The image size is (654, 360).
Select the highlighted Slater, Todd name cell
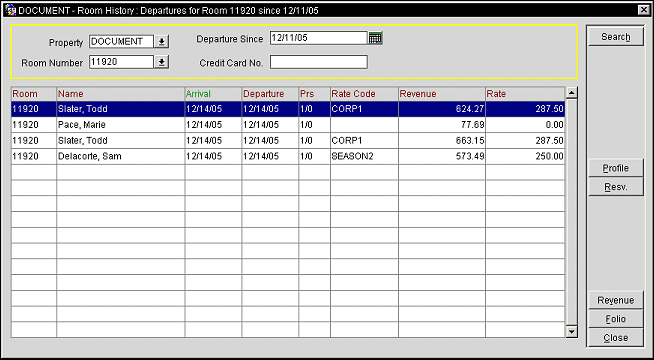tap(121, 109)
